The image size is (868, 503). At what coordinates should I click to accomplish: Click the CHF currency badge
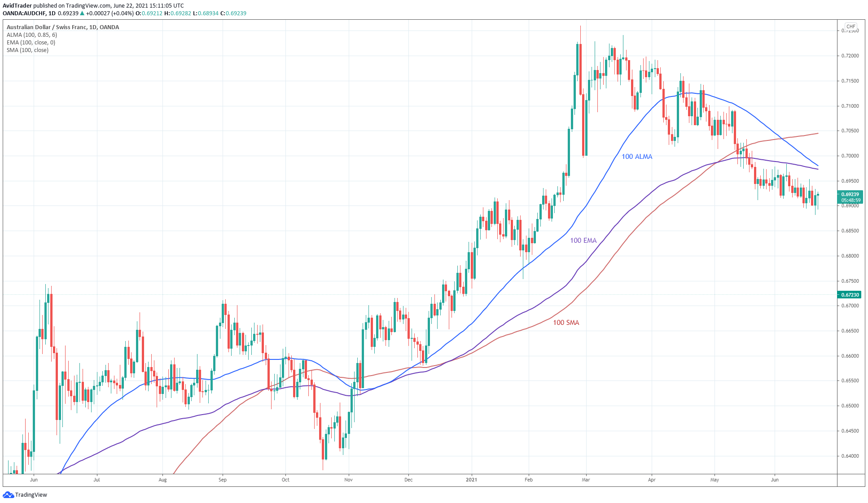coord(850,26)
